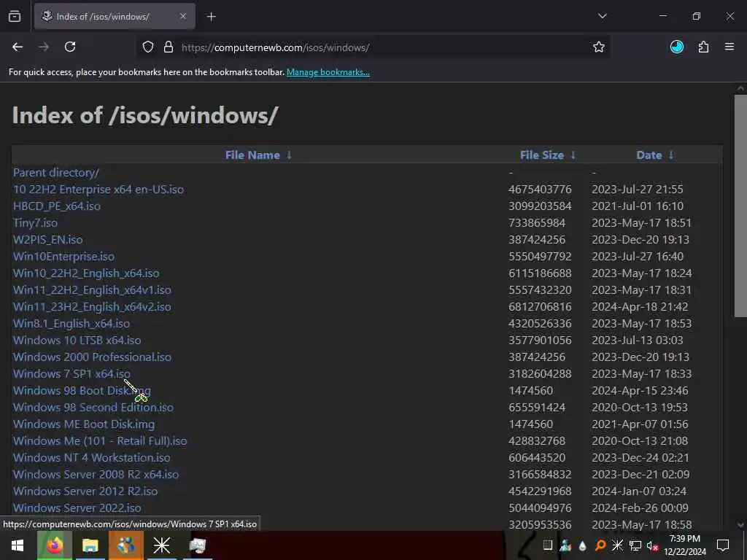
Task: Click the muted volume tray icon
Action: pos(652,545)
